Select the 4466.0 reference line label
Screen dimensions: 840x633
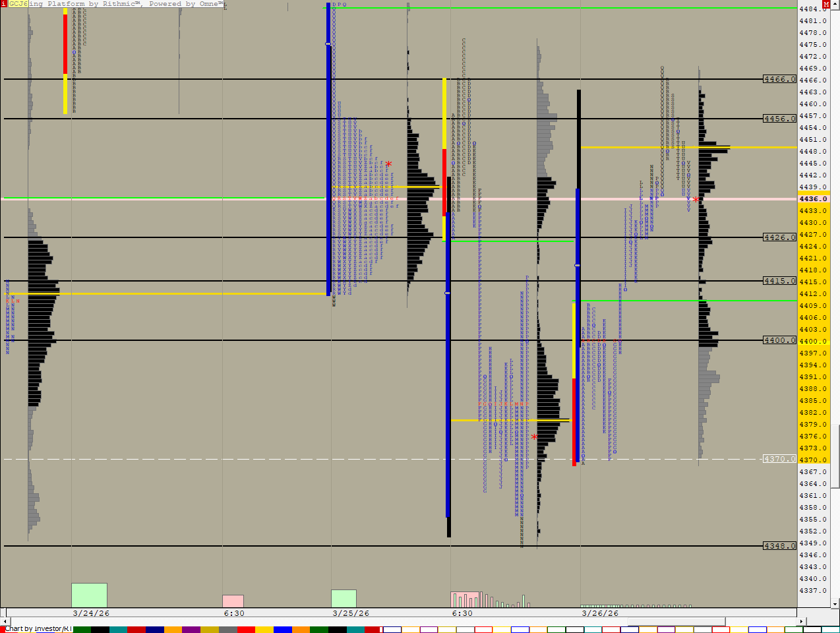[x=779, y=79]
